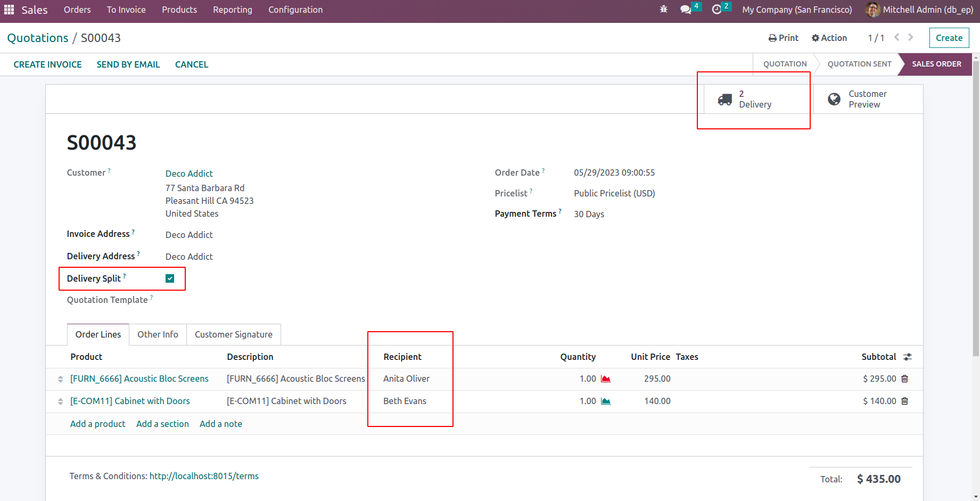Viewport: 980px width, 501px height.
Task: Open the terms and conditions URL
Action: (204, 476)
